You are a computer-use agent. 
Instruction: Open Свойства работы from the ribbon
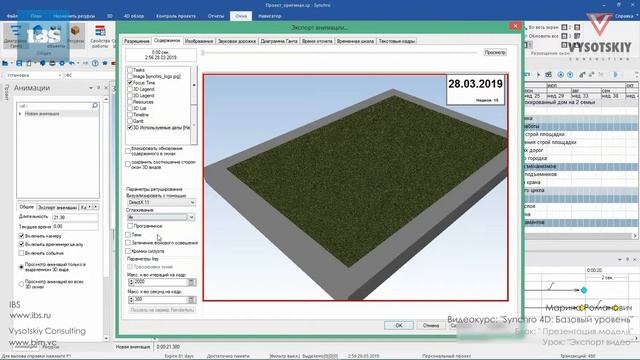tap(100, 36)
